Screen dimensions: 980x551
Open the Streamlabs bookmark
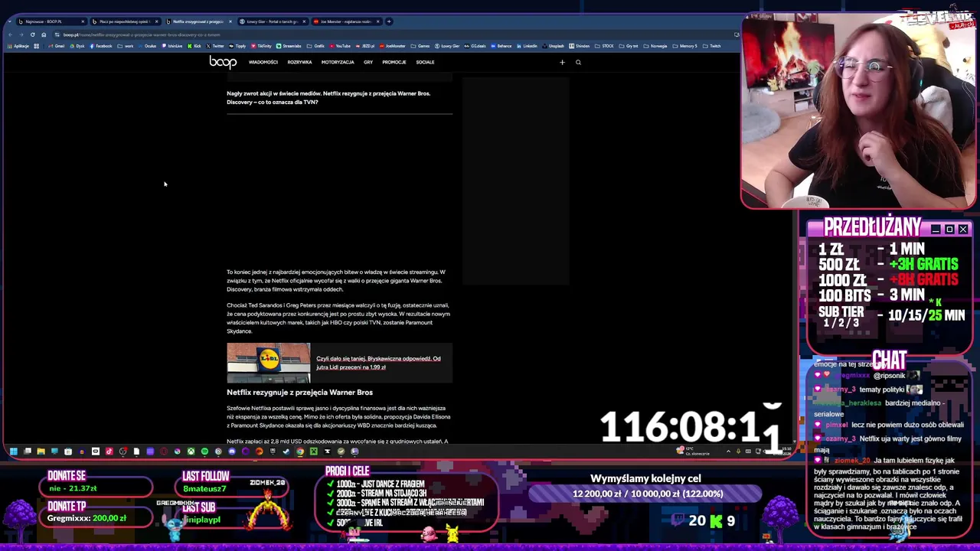[289, 46]
